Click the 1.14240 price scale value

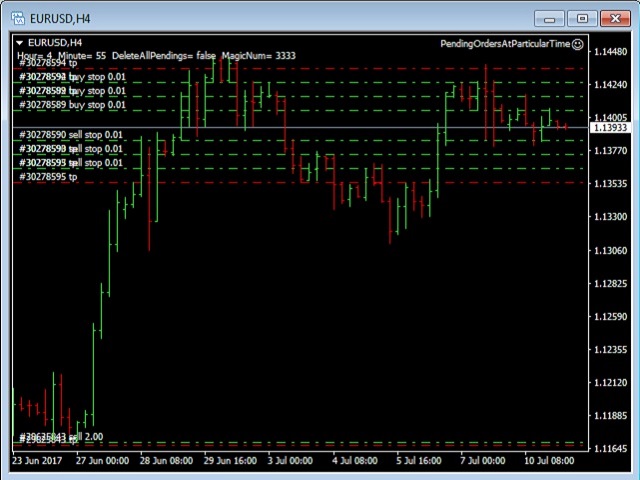point(611,85)
